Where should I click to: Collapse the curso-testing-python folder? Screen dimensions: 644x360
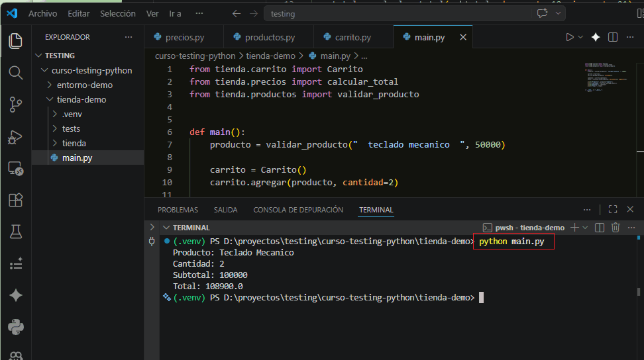click(44, 70)
